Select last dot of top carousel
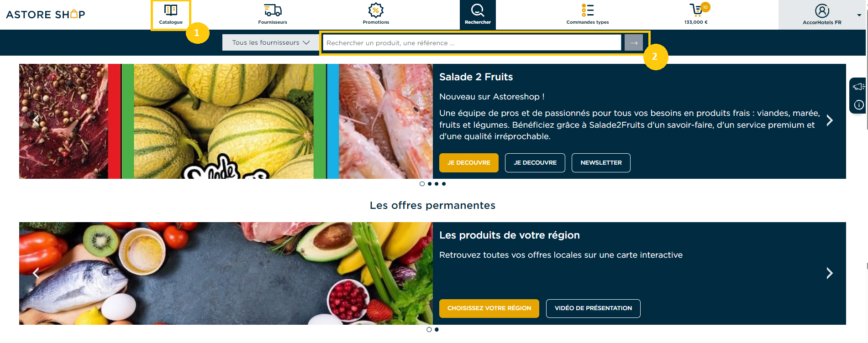The image size is (868, 343). (x=444, y=184)
